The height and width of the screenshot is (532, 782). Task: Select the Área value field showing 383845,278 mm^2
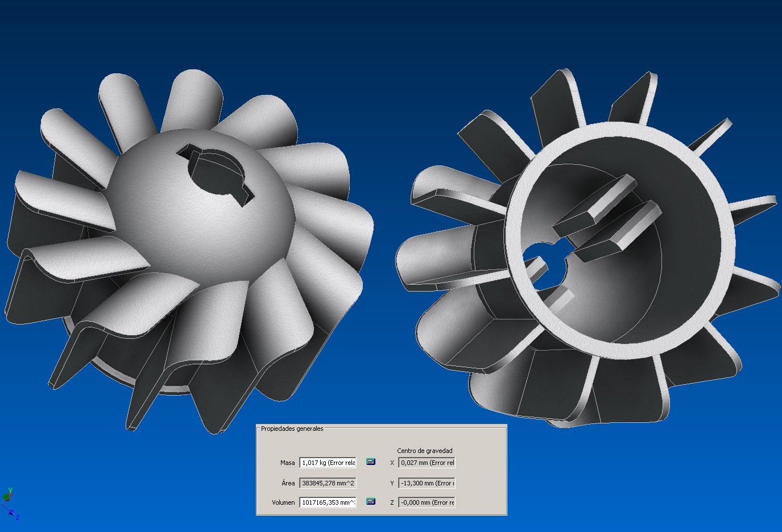coord(328,483)
